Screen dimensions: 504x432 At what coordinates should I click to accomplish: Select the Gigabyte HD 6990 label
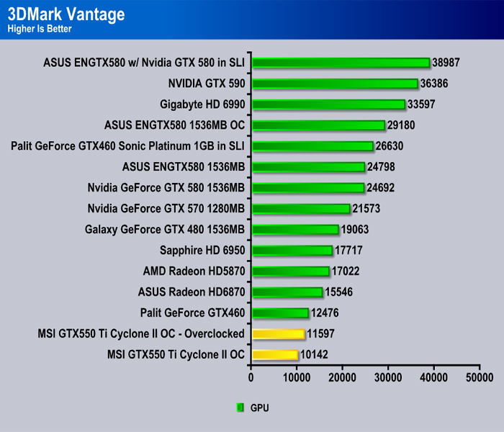point(202,104)
